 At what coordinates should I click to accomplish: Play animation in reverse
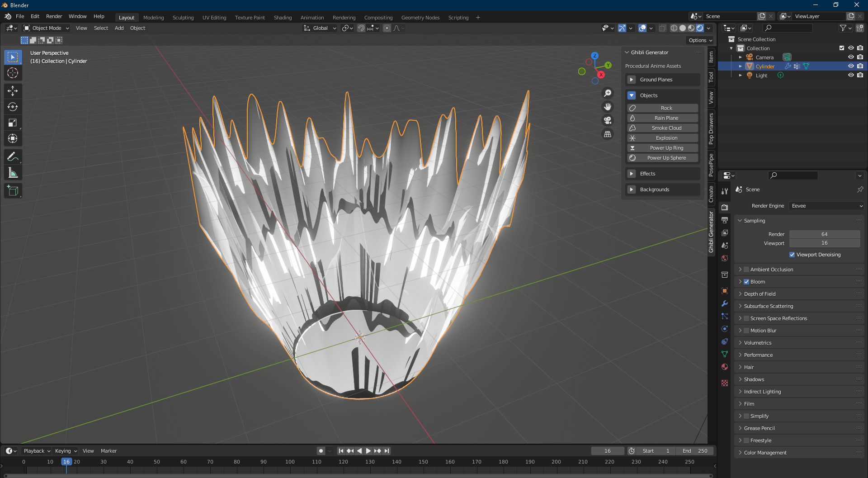click(x=359, y=451)
